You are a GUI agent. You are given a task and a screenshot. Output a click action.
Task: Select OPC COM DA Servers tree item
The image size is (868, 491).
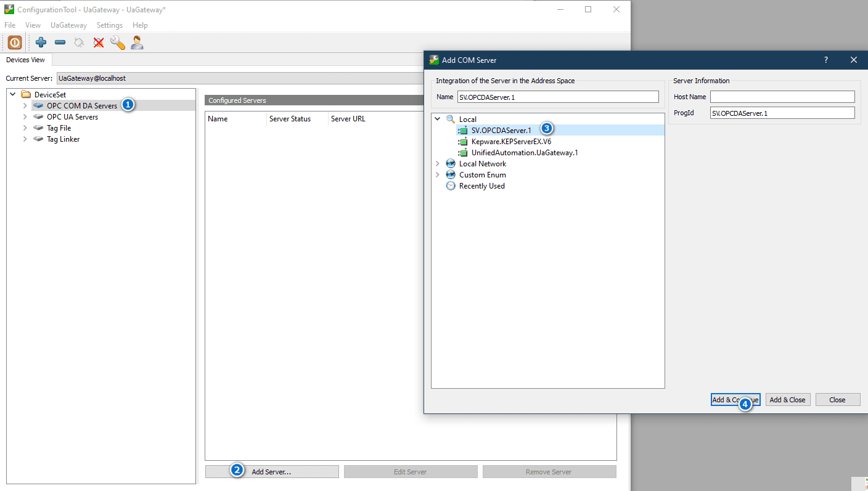82,106
